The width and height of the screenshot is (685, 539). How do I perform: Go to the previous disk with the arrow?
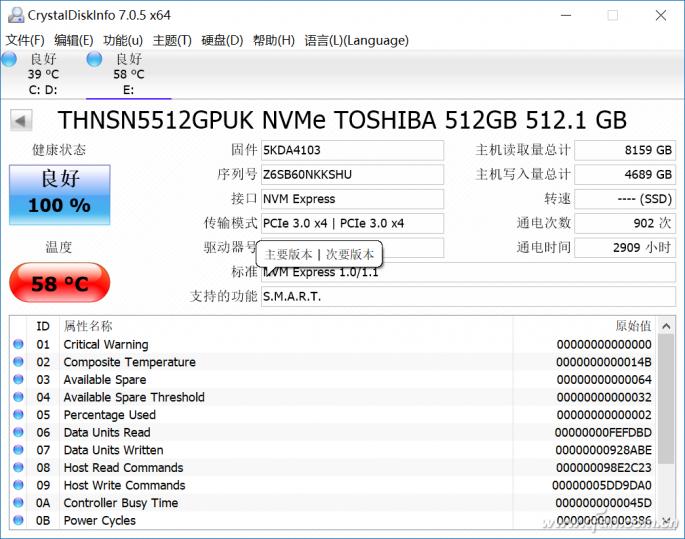tap(21, 121)
